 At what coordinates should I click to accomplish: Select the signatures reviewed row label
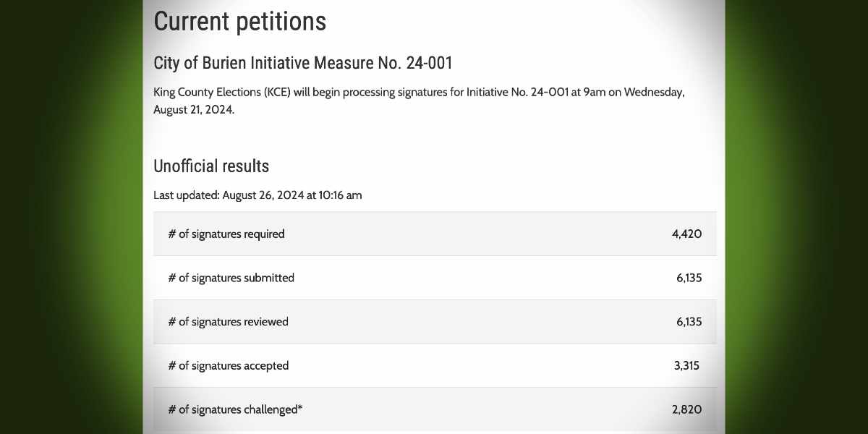(x=228, y=322)
